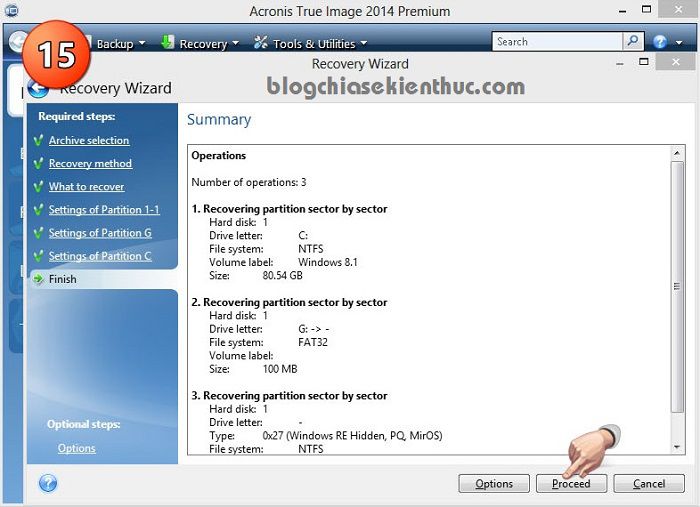Click the 'Windows 8.1' volume label text
Viewport: 700px width, 507px height.
tap(328, 262)
